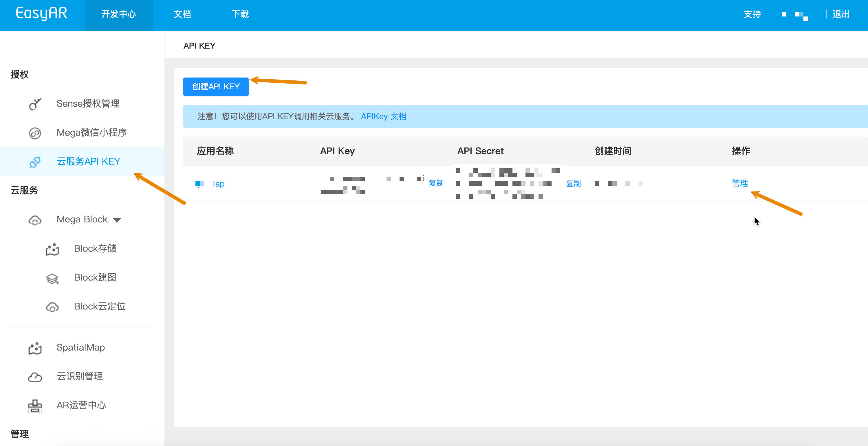
Task: Click the EasyAR logo
Action: pos(41,14)
